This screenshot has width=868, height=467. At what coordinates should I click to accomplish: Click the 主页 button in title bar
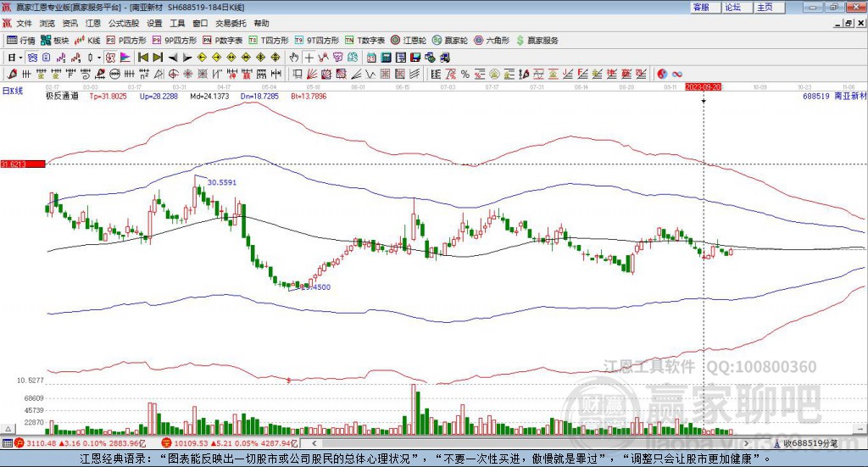(769, 7)
